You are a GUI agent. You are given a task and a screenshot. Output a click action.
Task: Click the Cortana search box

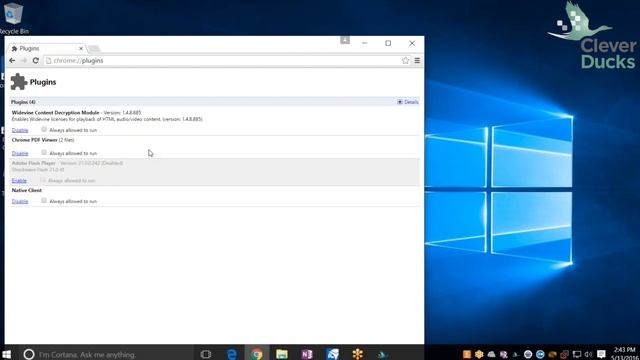tap(106, 354)
